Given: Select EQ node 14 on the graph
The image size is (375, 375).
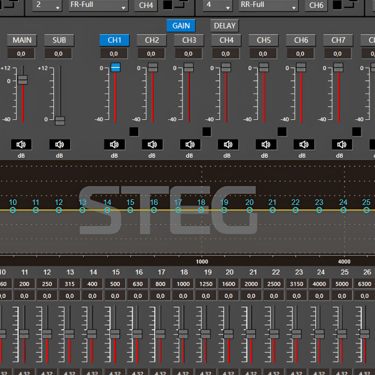Looking at the screenshot, I should (107, 210).
